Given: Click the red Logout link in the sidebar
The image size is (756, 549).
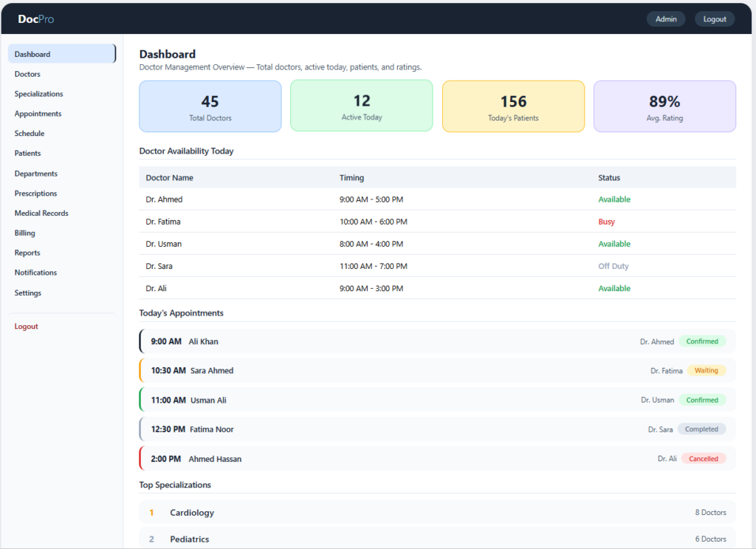Looking at the screenshot, I should point(26,326).
